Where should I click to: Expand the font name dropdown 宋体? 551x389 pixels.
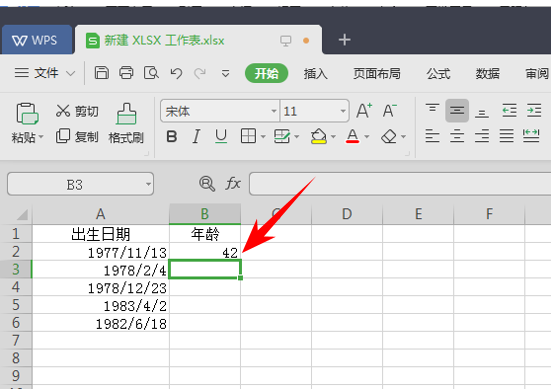point(274,111)
